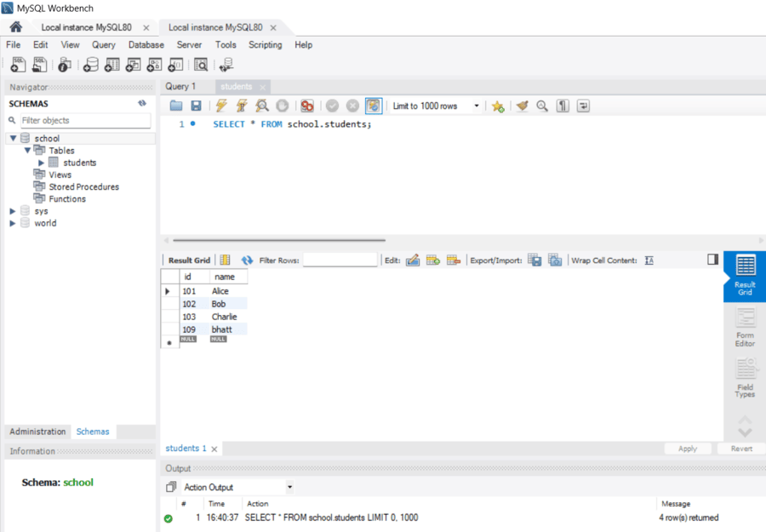Click the Beautify query broom icon
The height and width of the screenshot is (532, 766).
[x=523, y=106]
